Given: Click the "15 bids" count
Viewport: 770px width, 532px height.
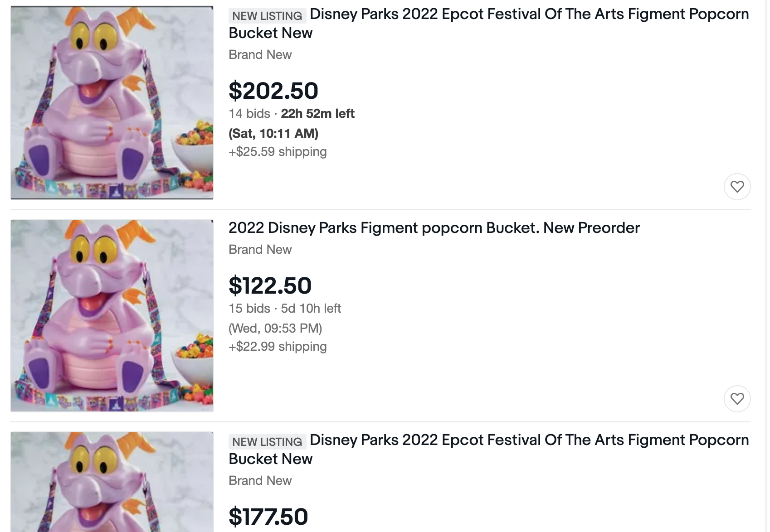Looking at the screenshot, I should tap(249, 308).
